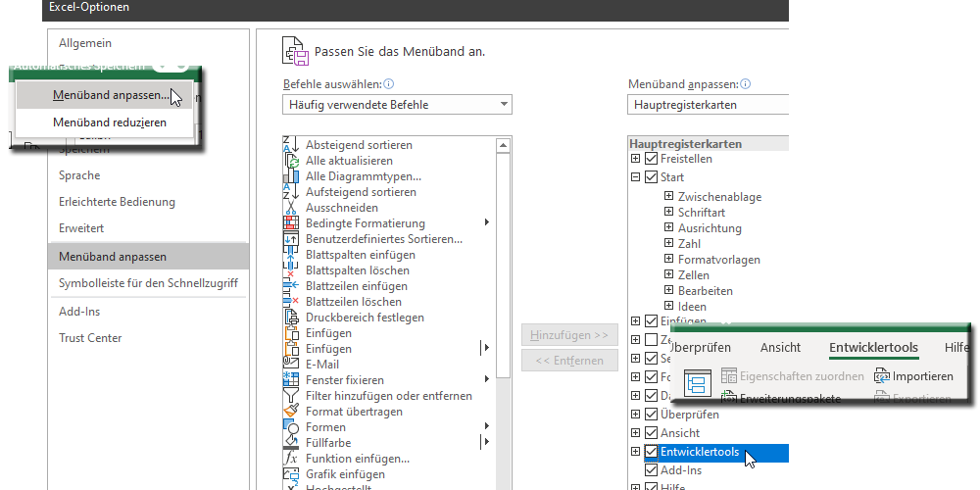The width and height of the screenshot is (980, 490).
Task: Choose Menüband anpassen... in context menu
Action: coord(104,96)
